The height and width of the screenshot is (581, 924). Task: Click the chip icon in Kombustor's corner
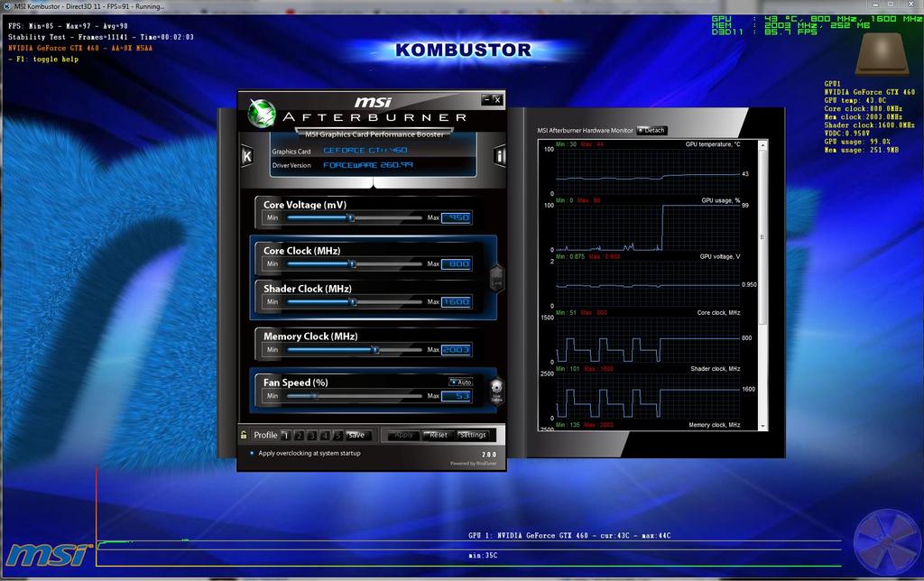coord(882,54)
